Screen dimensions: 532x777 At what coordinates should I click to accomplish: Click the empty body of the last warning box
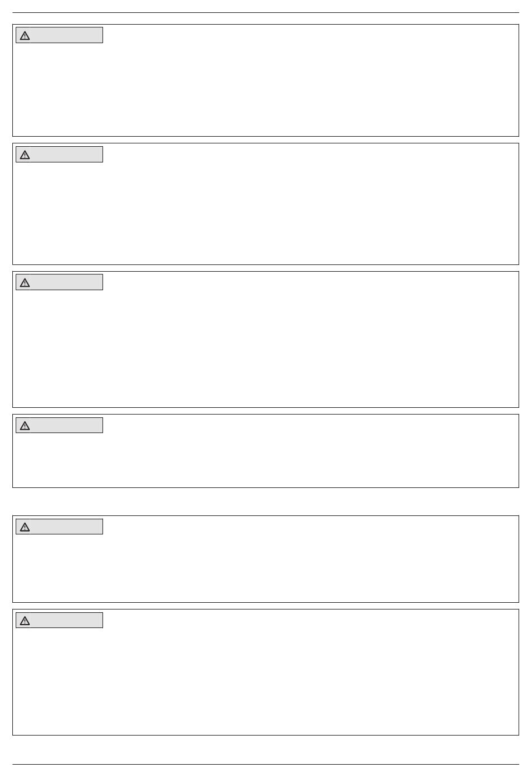(265, 681)
